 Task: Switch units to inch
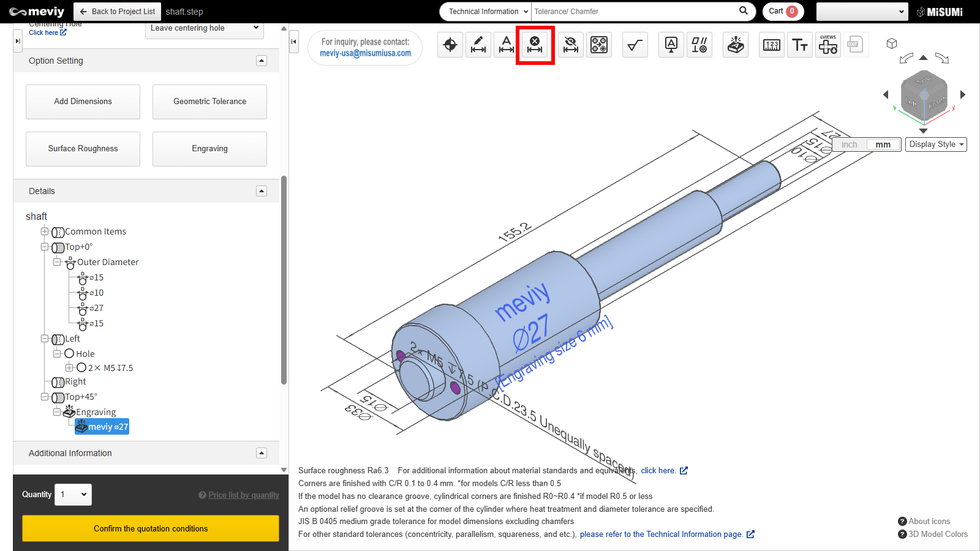coord(850,144)
